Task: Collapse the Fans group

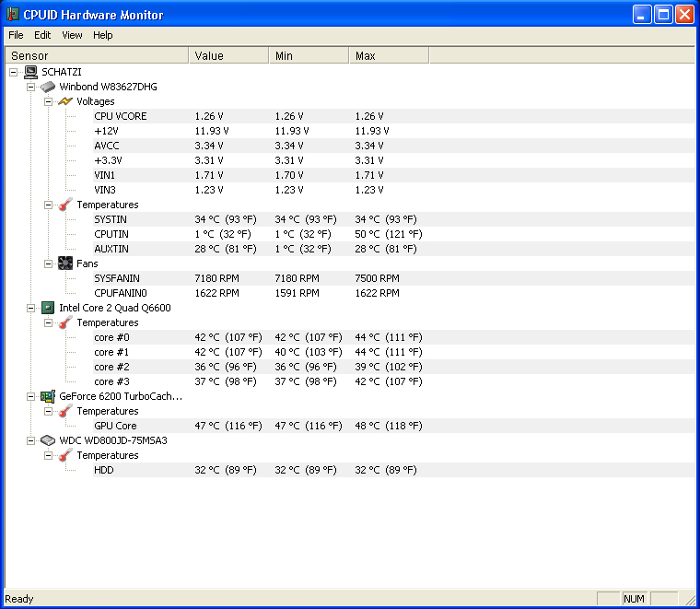Action: (48, 264)
